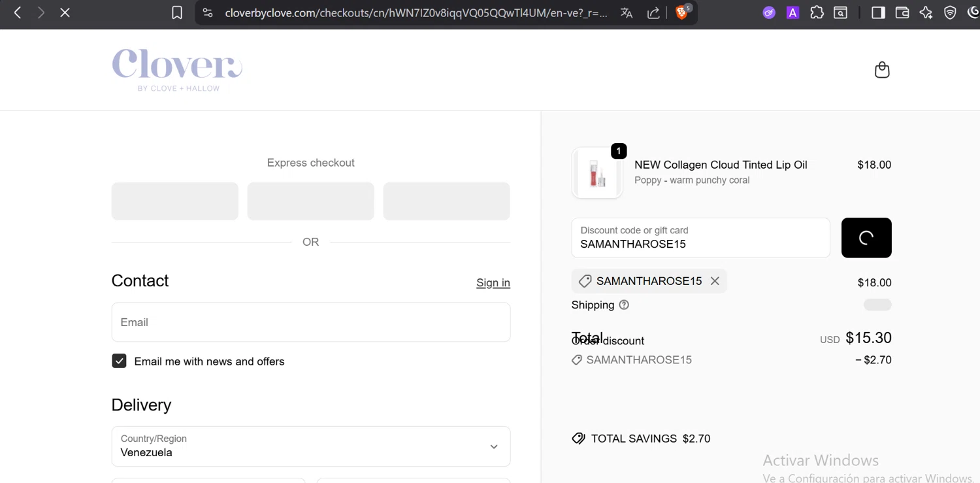
Task: Click the middle express checkout button
Action: pyautogui.click(x=311, y=201)
